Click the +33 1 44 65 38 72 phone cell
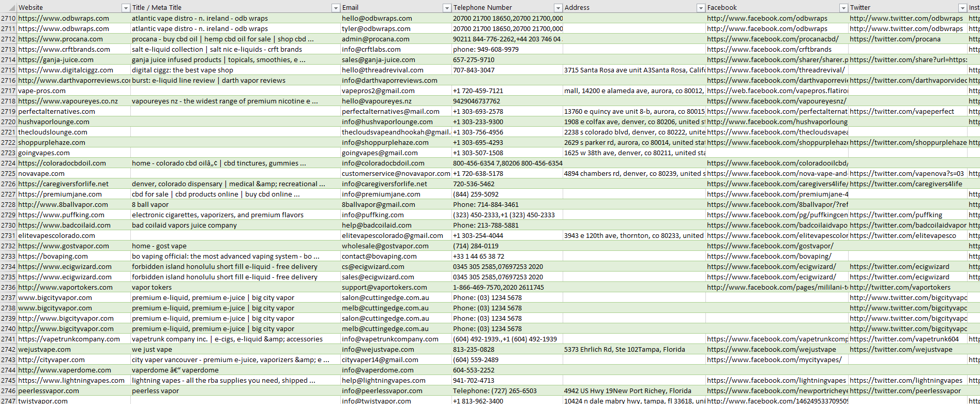 pos(507,256)
